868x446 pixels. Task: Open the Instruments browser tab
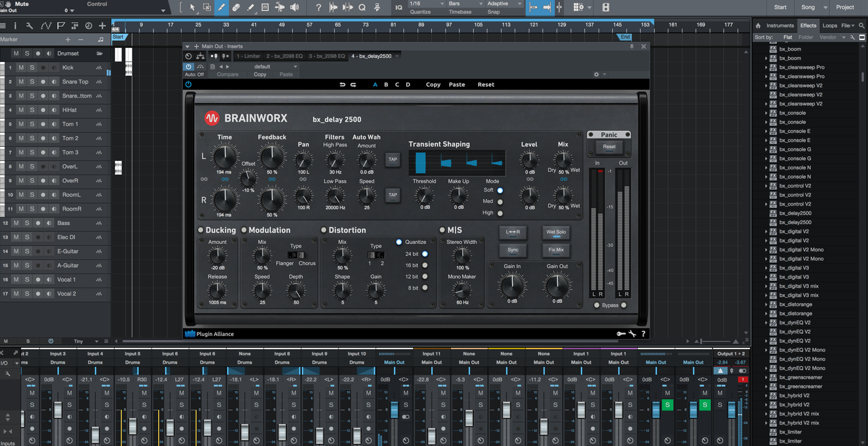point(780,25)
